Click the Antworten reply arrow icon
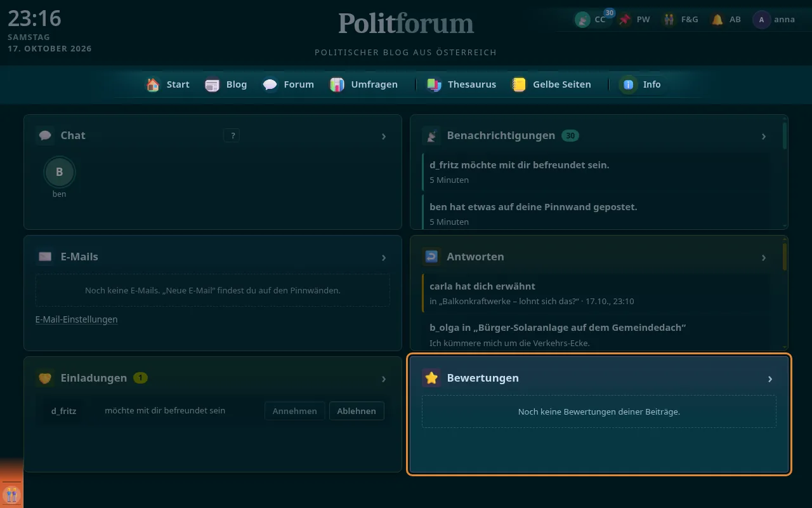The width and height of the screenshot is (812, 508). click(431, 257)
